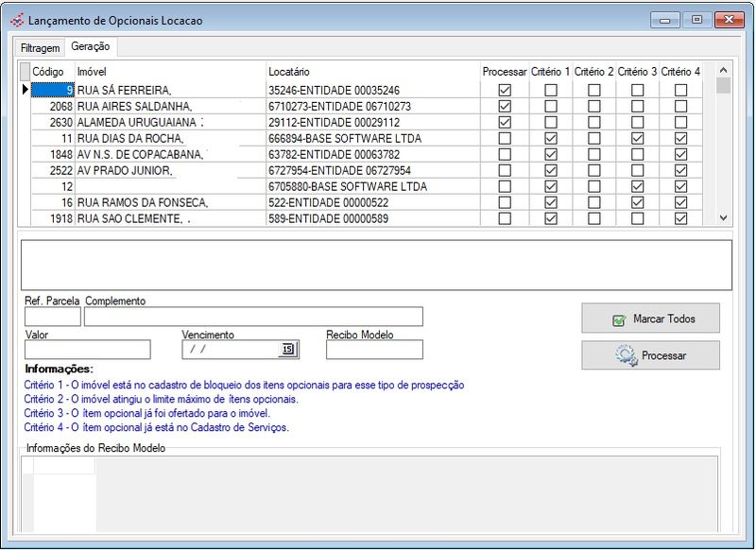Click the Processar gear button

tap(650, 356)
